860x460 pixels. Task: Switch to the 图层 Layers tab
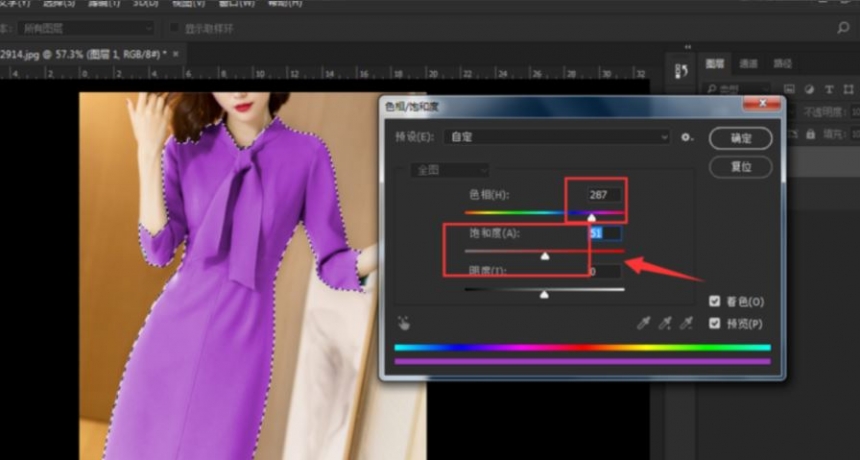715,64
